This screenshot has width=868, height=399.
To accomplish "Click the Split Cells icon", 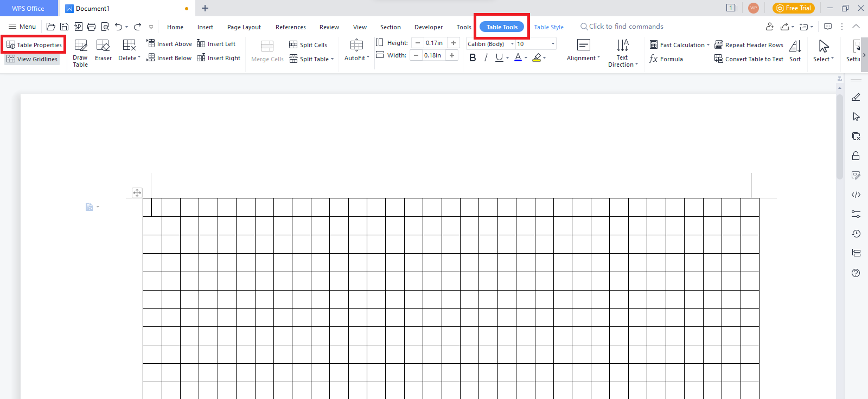I will (293, 45).
